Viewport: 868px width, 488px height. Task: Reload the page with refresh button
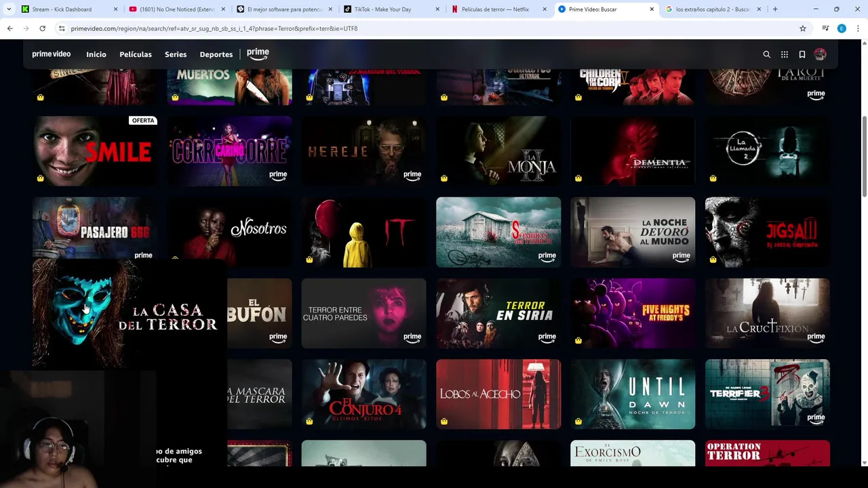click(x=42, y=28)
